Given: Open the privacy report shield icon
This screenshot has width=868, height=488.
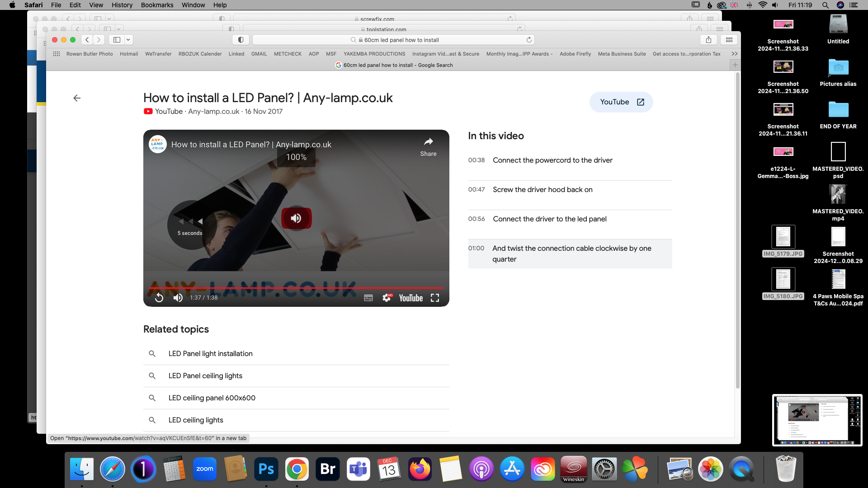Looking at the screenshot, I should 241,40.
